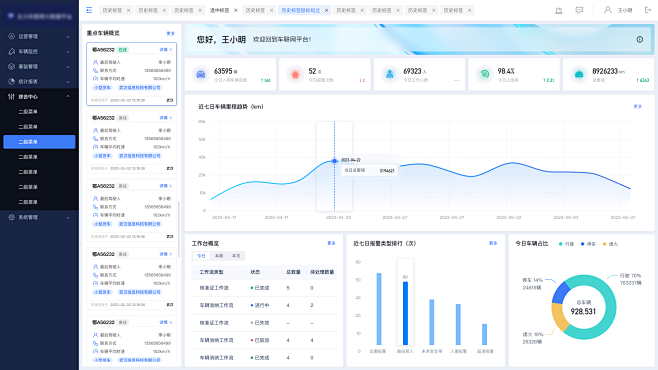Click the 统计报表 pie chart sidebar icon
The image size is (658, 370).
[11, 81]
